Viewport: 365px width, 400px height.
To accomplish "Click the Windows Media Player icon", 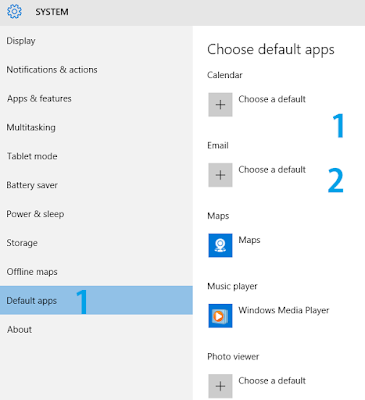I will point(220,316).
